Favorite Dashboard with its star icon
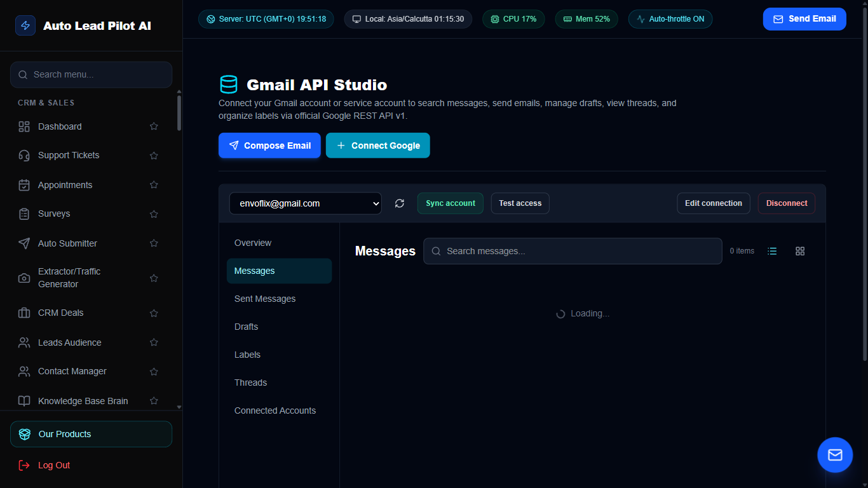The height and width of the screenshot is (488, 868). pos(154,126)
